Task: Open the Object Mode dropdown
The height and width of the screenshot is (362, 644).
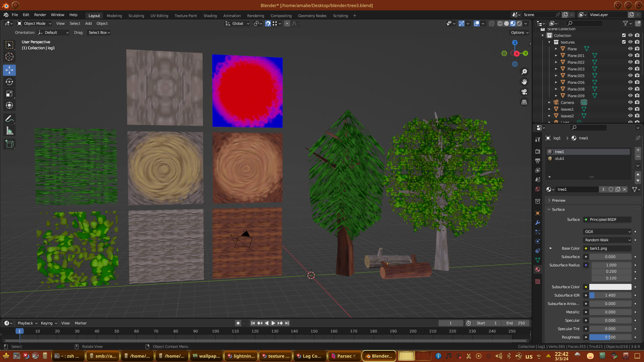Action: coord(34,23)
